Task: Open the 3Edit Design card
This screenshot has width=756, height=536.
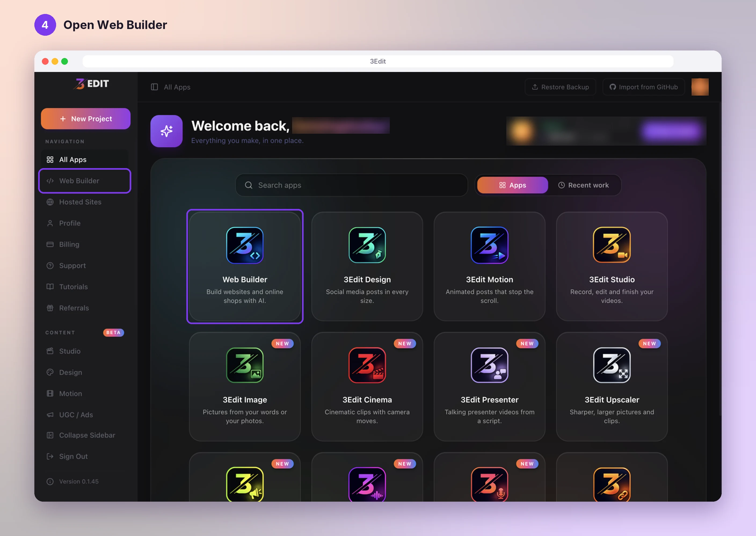Action: coord(367,266)
